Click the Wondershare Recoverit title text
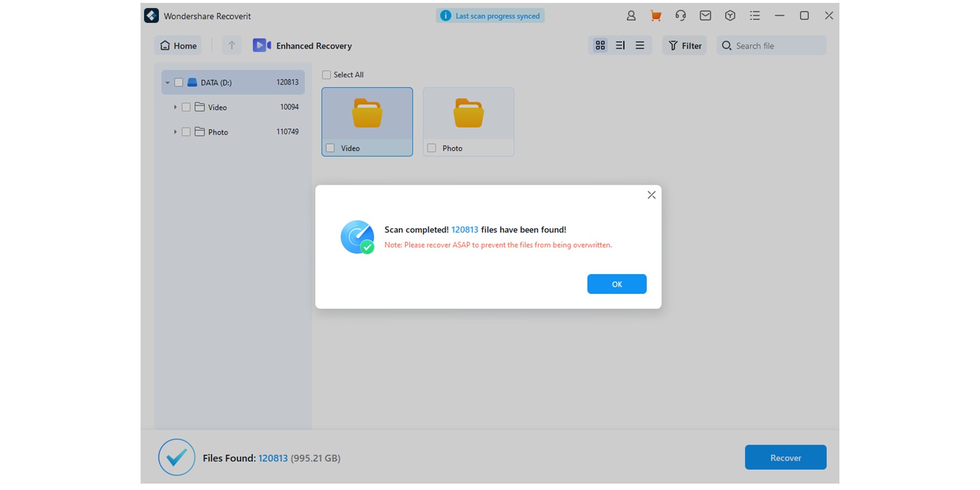Viewport: 980px width, 490px height. 207,16
